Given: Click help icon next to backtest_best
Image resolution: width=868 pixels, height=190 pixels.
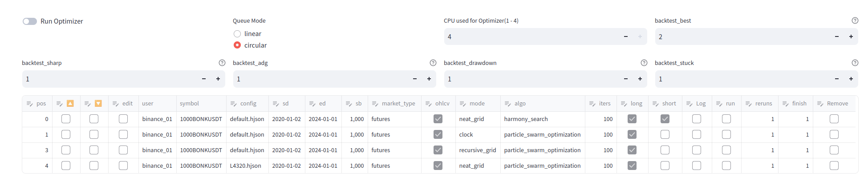Looking at the screenshot, I should (855, 20).
